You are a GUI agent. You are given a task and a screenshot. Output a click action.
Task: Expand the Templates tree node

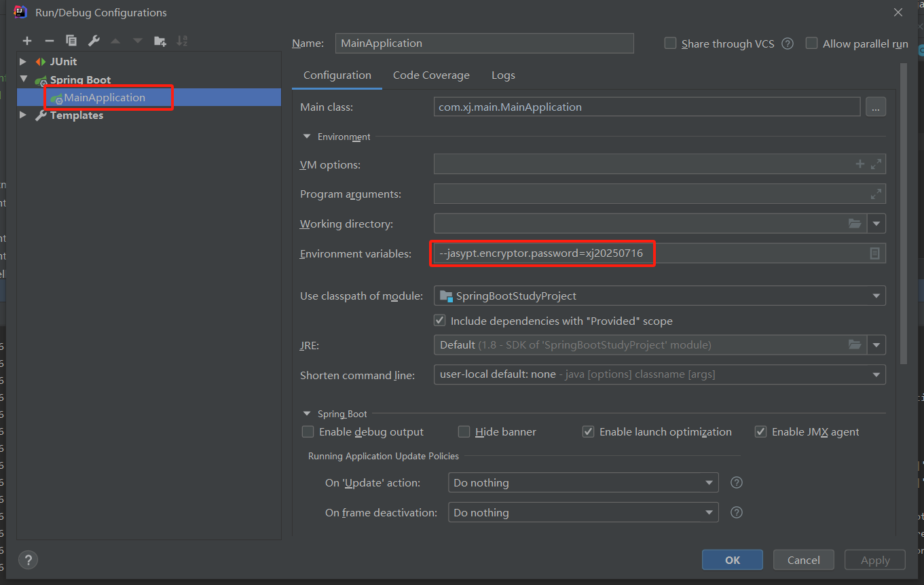(x=24, y=116)
